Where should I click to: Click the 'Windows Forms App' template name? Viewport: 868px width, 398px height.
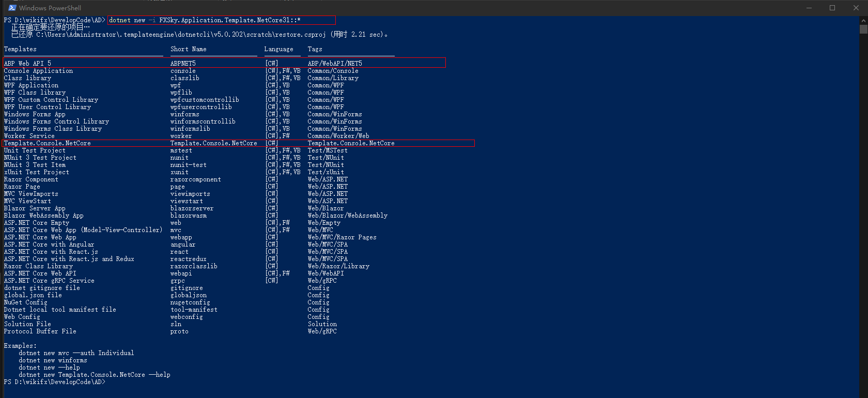(x=35, y=114)
